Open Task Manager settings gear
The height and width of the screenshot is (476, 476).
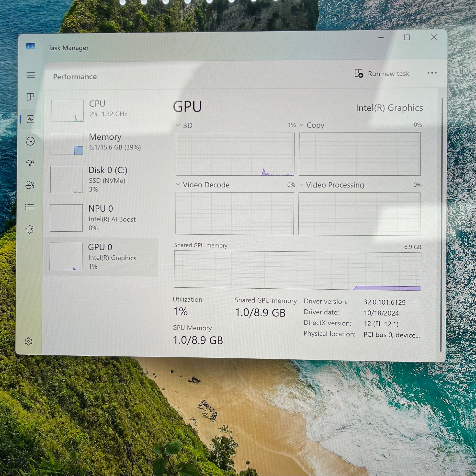coord(29,341)
